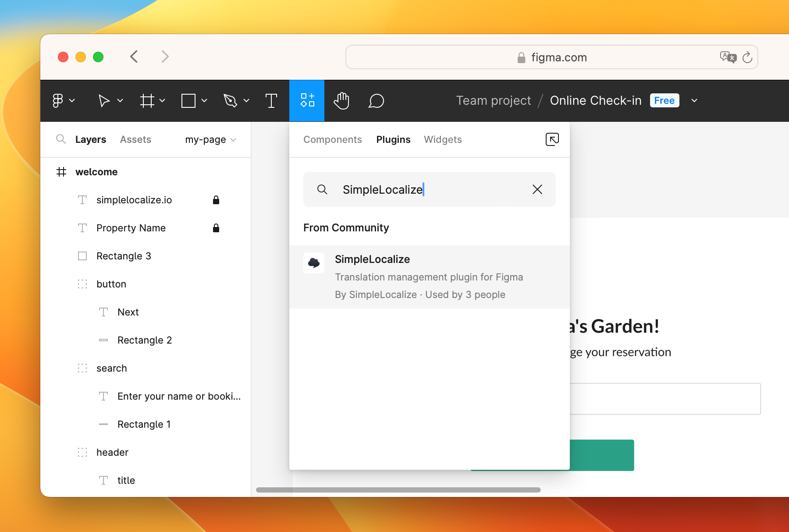Open Move tools dropdown chevron
The image size is (789, 532).
(120, 101)
